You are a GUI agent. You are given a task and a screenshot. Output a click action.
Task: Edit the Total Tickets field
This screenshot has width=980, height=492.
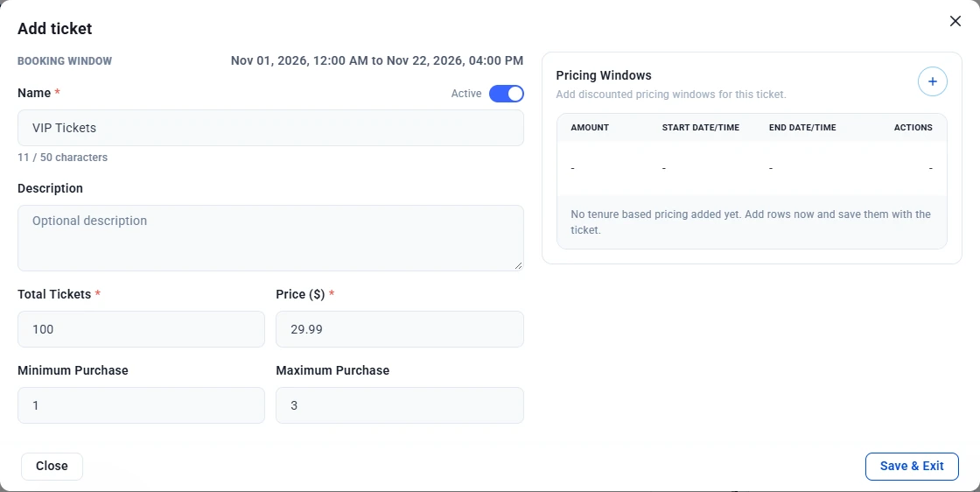tap(141, 329)
